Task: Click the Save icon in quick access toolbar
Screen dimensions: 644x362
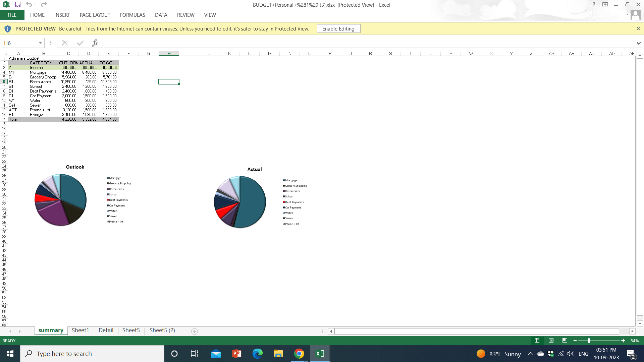Action: click(x=18, y=5)
